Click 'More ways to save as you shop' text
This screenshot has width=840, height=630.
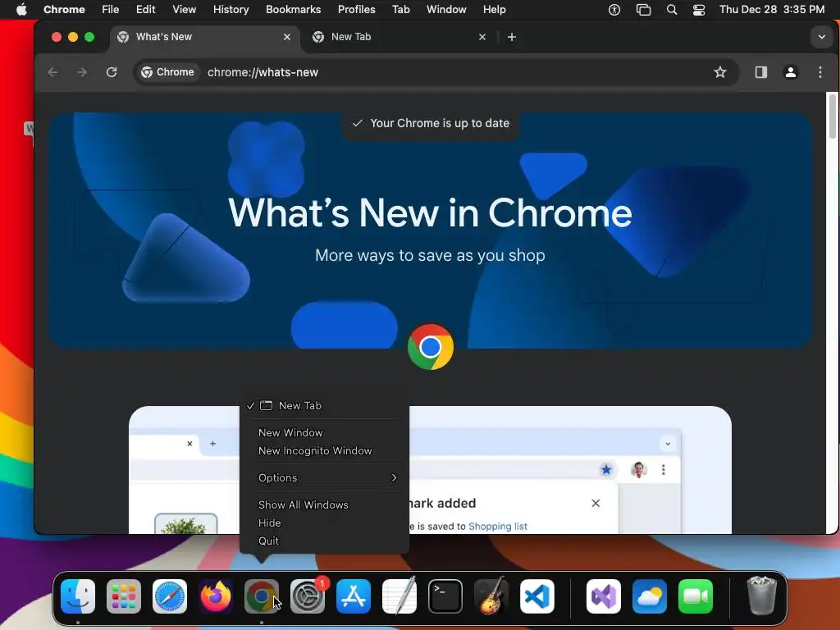tap(430, 256)
